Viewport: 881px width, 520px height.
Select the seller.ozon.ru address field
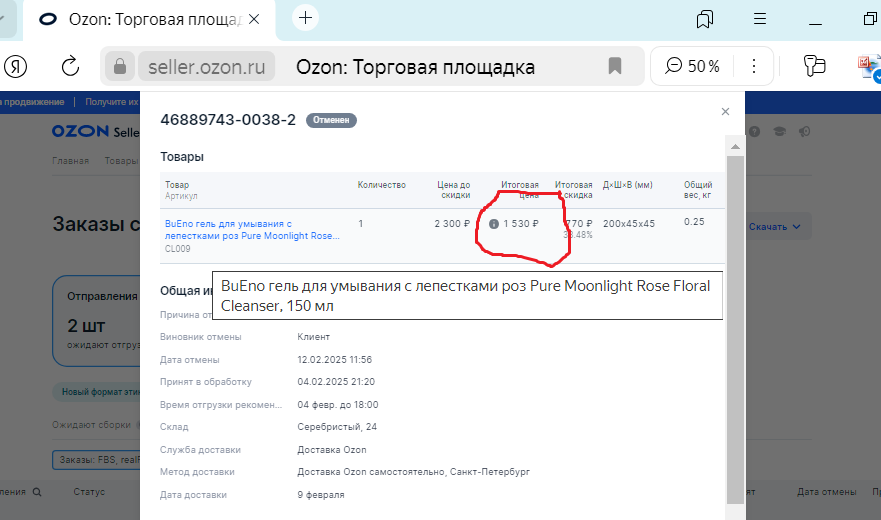pyautogui.click(x=207, y=66)
